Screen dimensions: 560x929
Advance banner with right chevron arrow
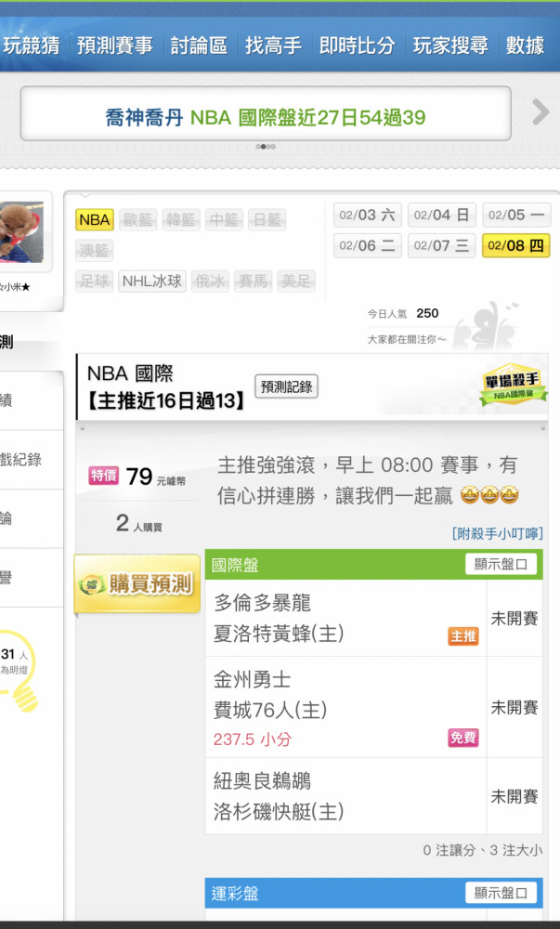(x=540, y=111)
